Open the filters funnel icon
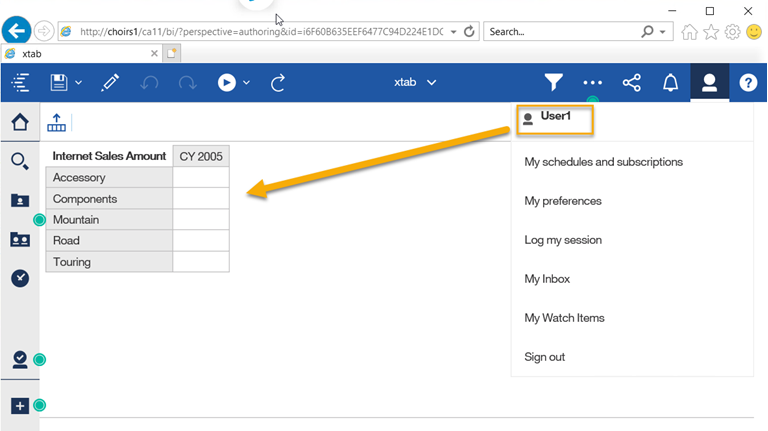The image size is (768, 431). [x=553, y=82]
